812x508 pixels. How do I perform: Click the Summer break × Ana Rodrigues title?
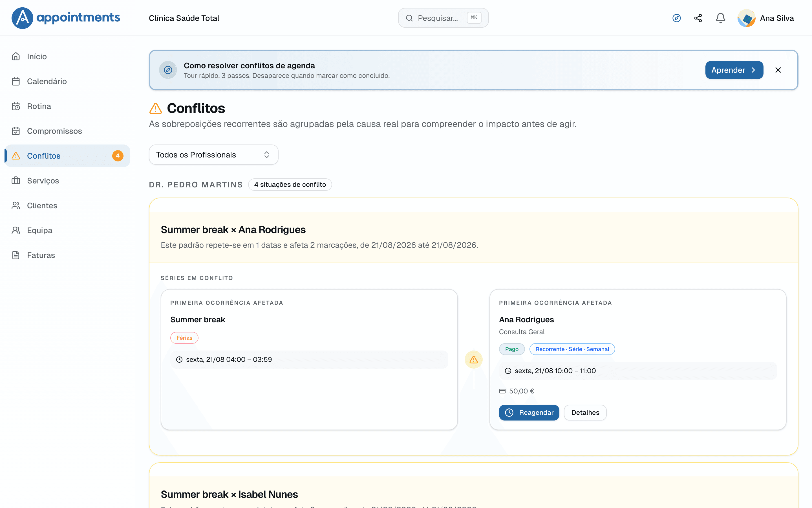pyautogui.click(x=233, y=230)
